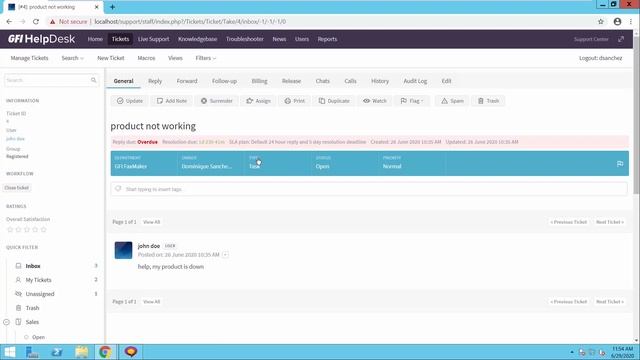Viewport: 640px width, 360px height.
Task: Open the Views page
Action: pos(175,58)
